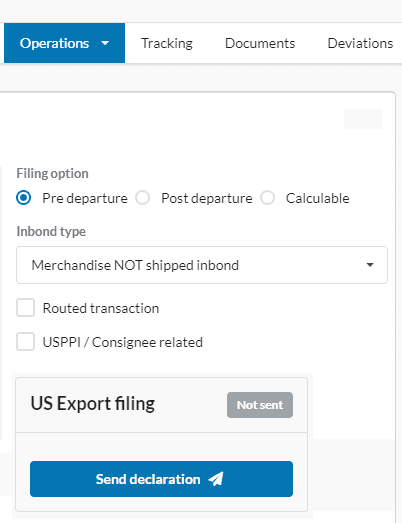Screen dimensions: 402x523
Task: Click the Operations tab caret arrow
Action: click(105, 43)
